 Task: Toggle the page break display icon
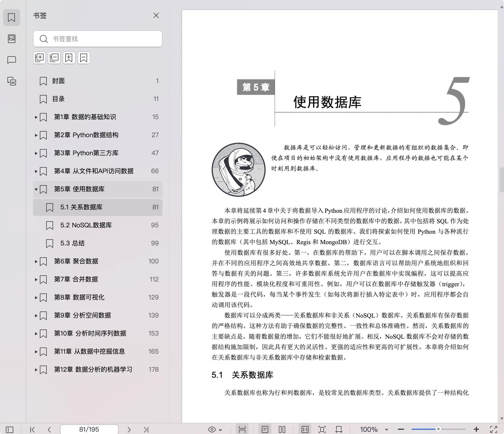[x=242, y=429]
